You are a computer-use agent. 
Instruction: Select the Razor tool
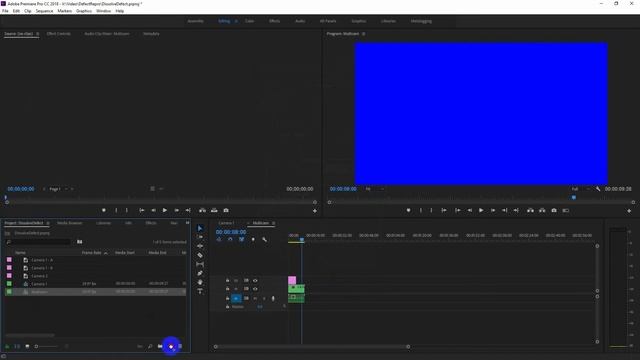pos(200,255)
